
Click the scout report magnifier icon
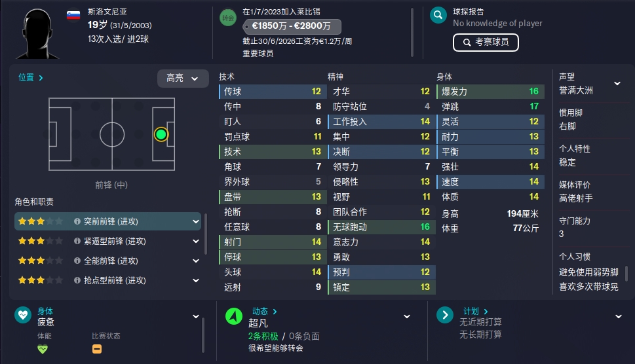[x=438, y=15]
